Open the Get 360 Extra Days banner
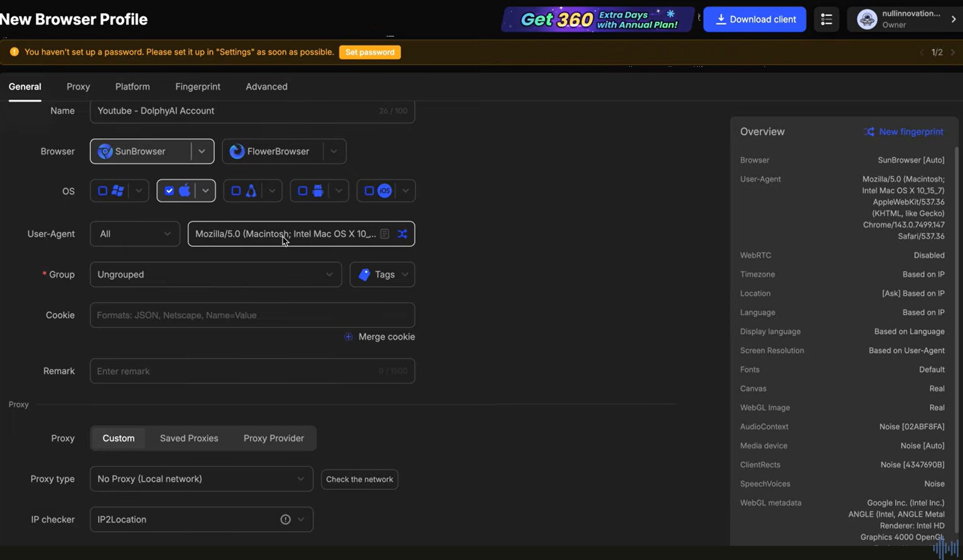 click(x=598, y=19)
